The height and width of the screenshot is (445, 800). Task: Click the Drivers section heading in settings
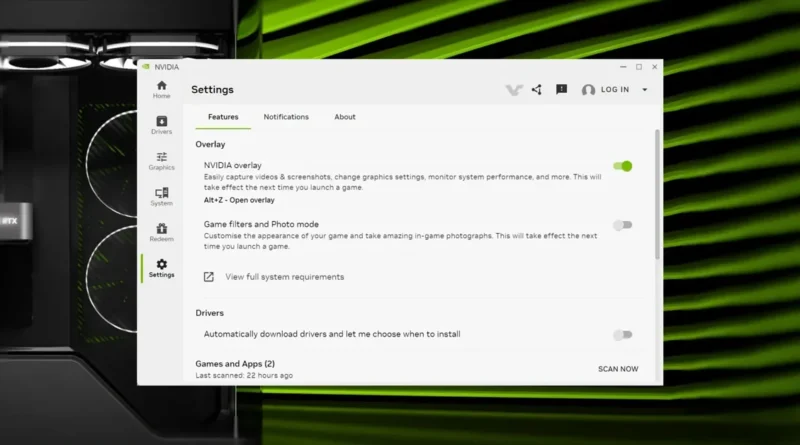[x=209, y=313]
